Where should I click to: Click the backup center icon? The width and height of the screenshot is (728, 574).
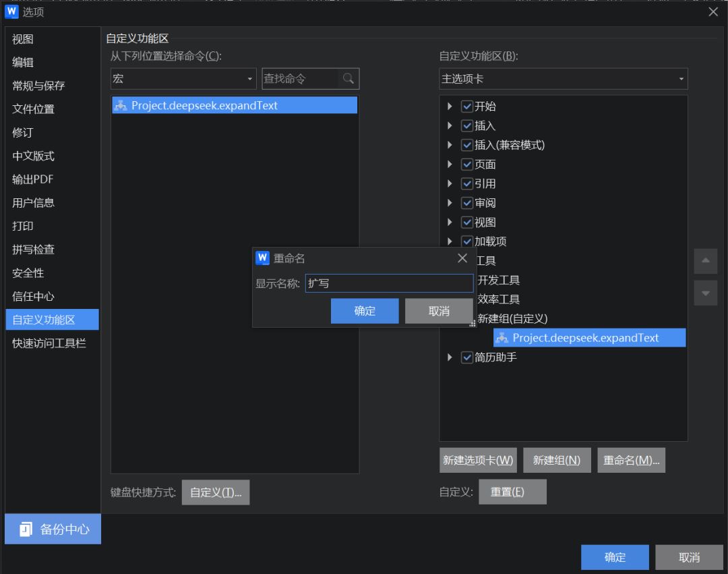[x=26, y=529]
